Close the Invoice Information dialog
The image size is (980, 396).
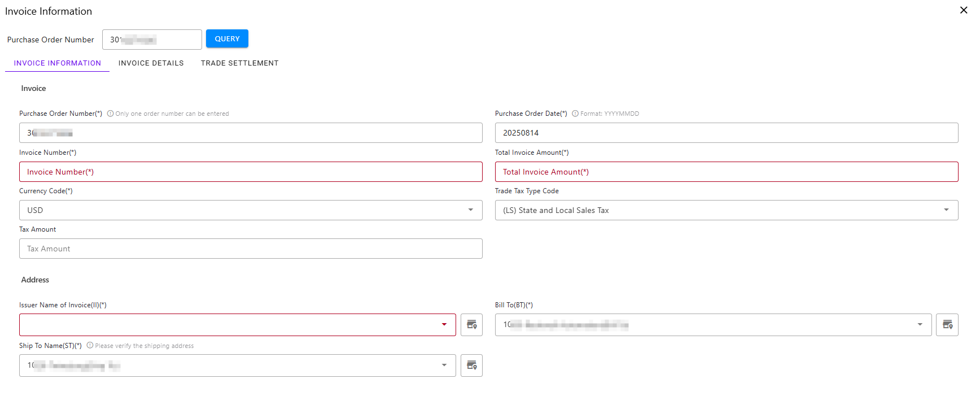tap(964, 10)
